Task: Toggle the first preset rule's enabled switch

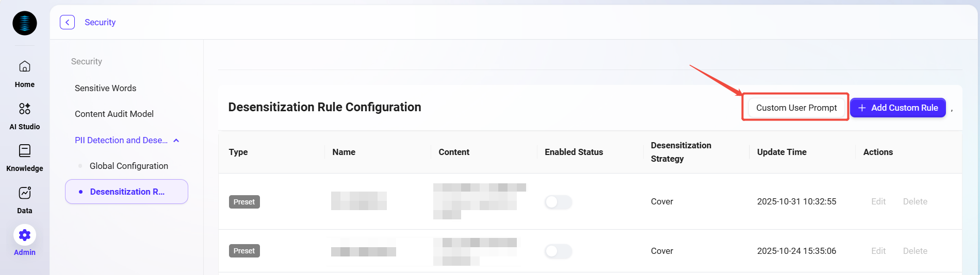Action: point(558,202)
